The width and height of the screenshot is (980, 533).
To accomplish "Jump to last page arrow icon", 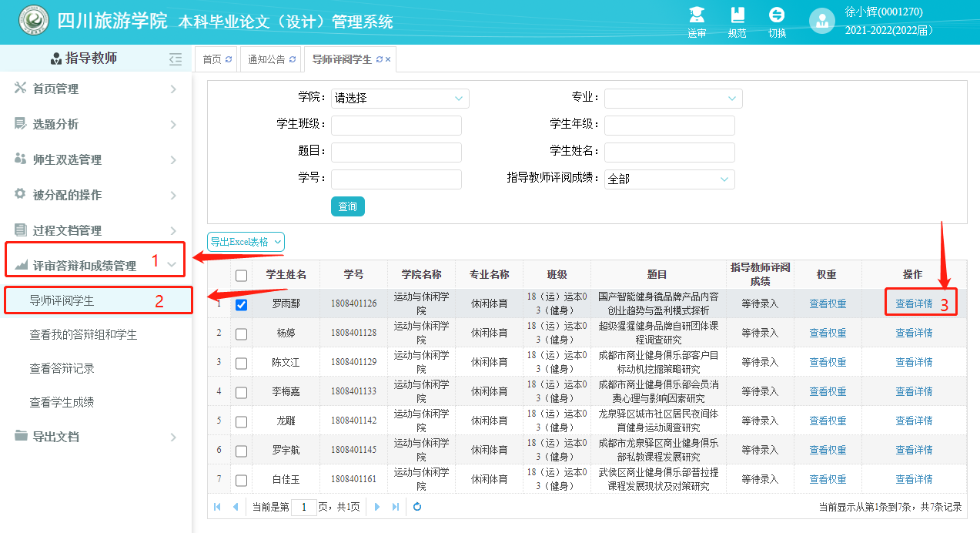I will (396, 507).
